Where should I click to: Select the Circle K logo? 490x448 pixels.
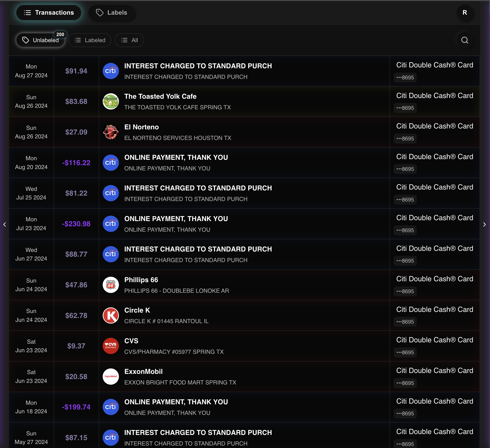pos(111,315)
